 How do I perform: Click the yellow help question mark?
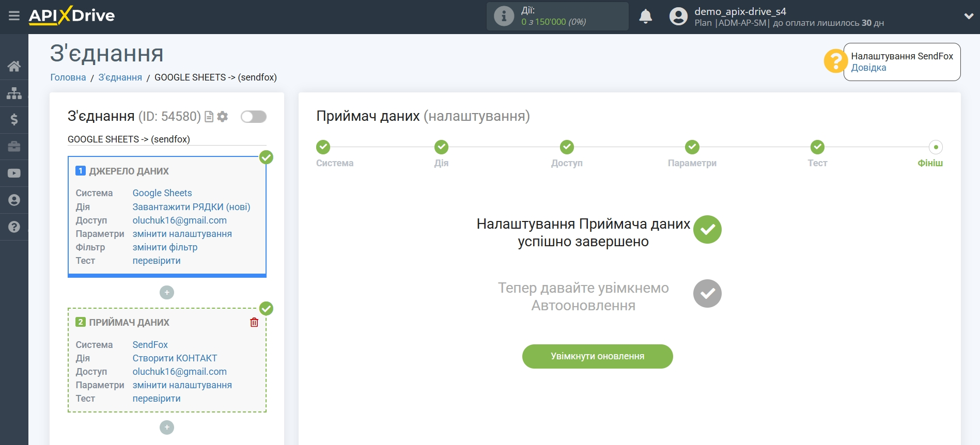(835, 61)
